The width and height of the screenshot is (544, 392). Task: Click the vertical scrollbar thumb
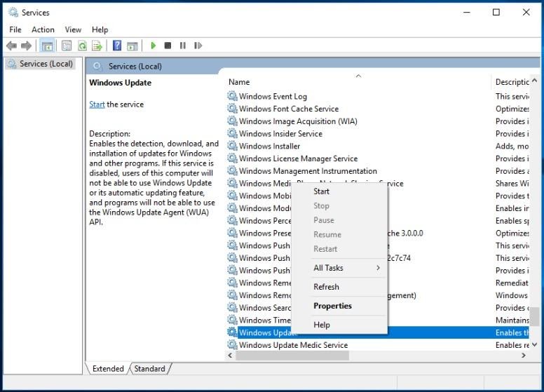pyautogui.click(x=535, y=316)
